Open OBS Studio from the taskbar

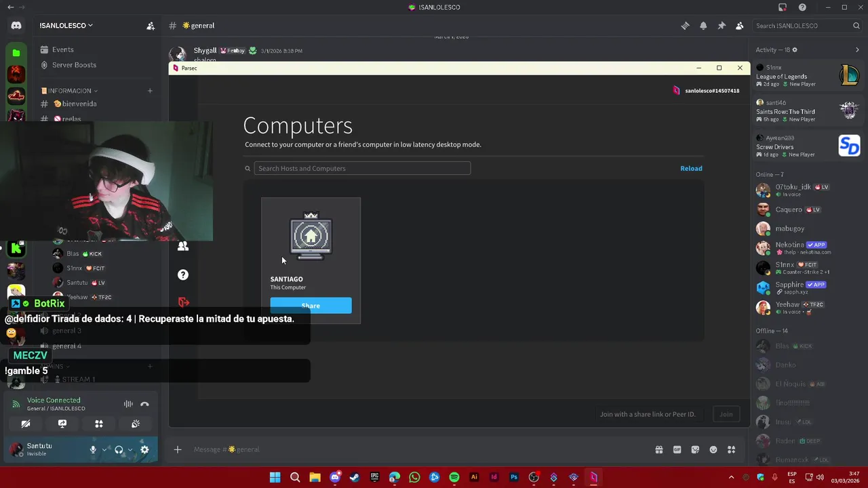coord(534,477)
